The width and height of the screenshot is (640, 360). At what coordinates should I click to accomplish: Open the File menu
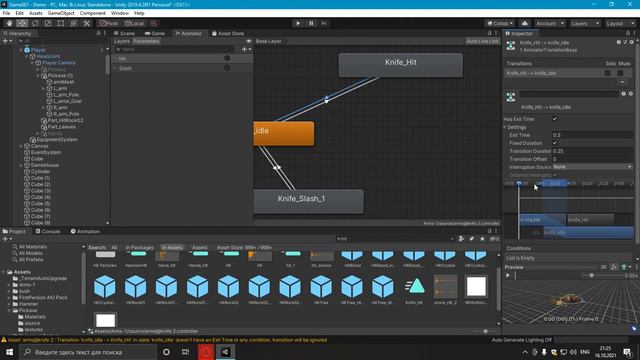click(7, 13)
